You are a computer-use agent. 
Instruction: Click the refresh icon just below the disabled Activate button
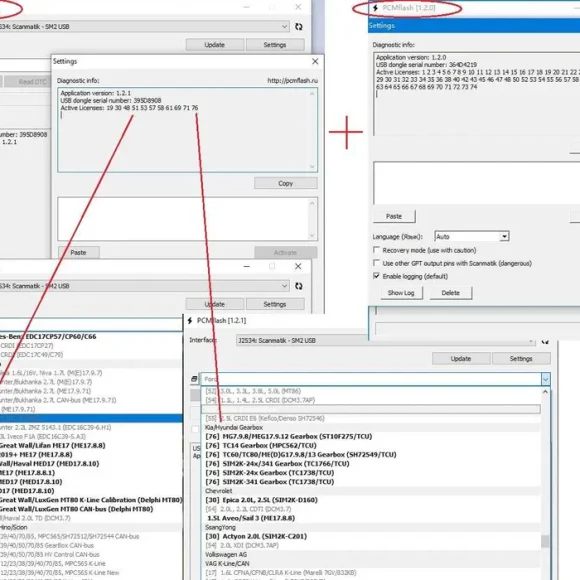299,286
